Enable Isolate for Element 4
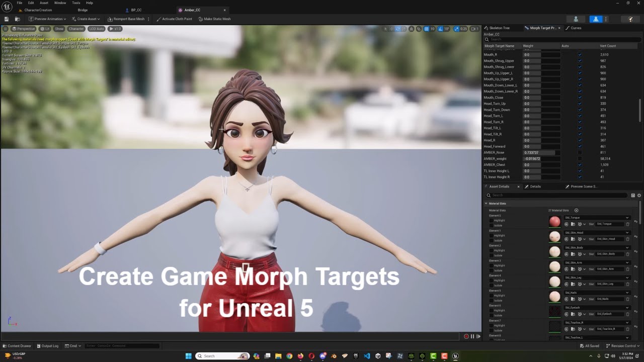The width and height of the screenshot is (644, 362). pyautogui.click(x=491, y=285)
